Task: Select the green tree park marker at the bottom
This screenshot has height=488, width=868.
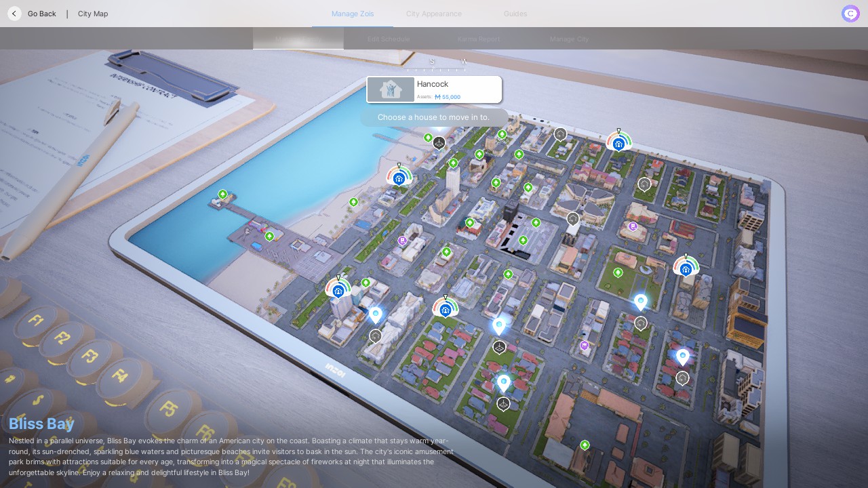Action: pos(585,445)
